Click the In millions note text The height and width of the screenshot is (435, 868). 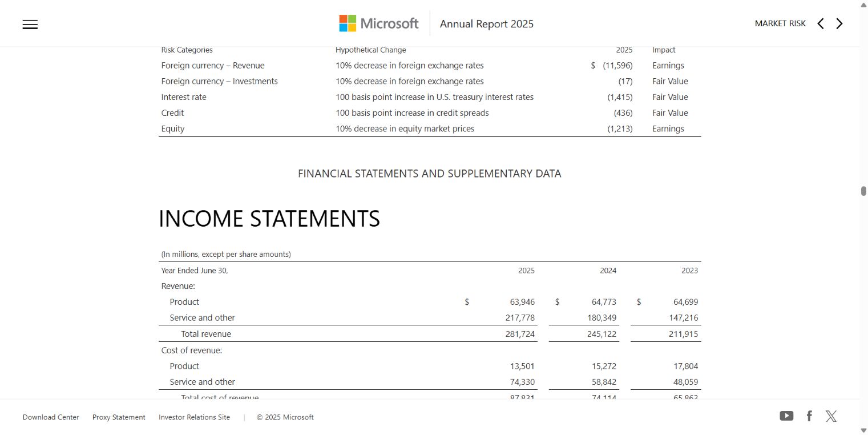226,255
